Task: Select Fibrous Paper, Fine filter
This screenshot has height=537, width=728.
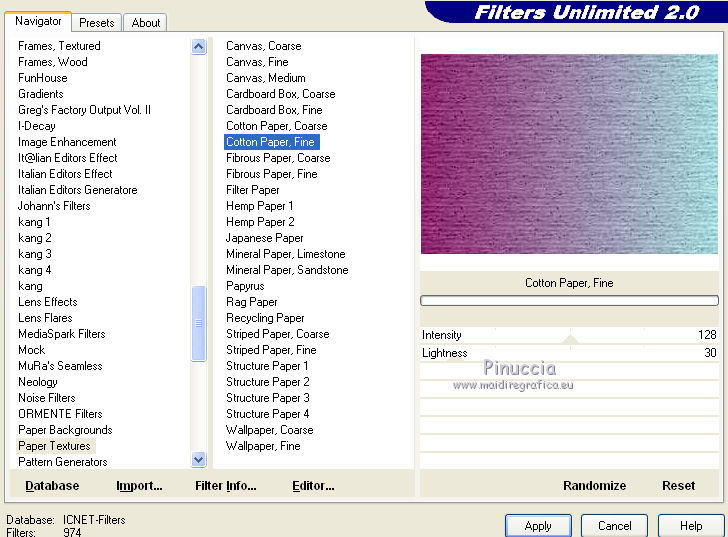Action: tap(272, 174)
